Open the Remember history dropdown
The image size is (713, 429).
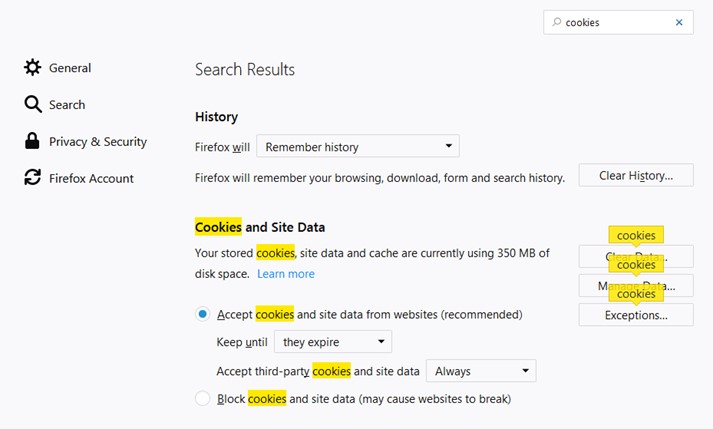pyautogui.click(x=358, y=146)
